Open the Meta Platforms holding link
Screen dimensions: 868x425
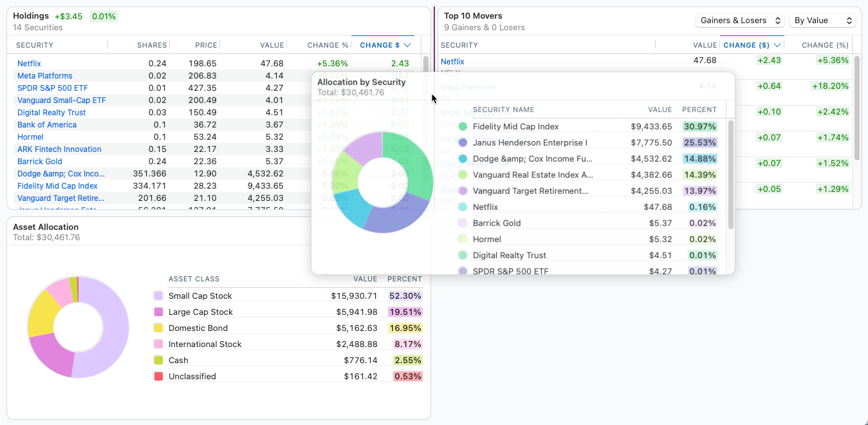click(x=44, y=76)
